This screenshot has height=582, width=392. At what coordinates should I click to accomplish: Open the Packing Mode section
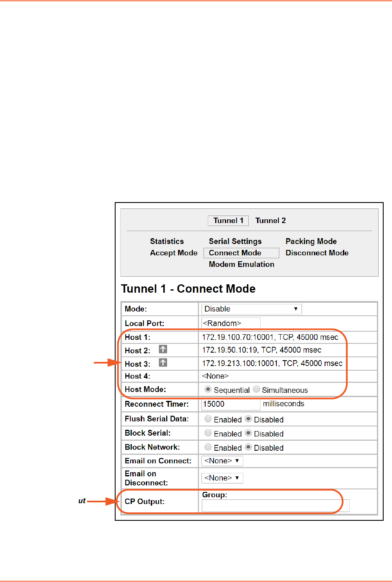pyautogui.click(x=311, y=242)
